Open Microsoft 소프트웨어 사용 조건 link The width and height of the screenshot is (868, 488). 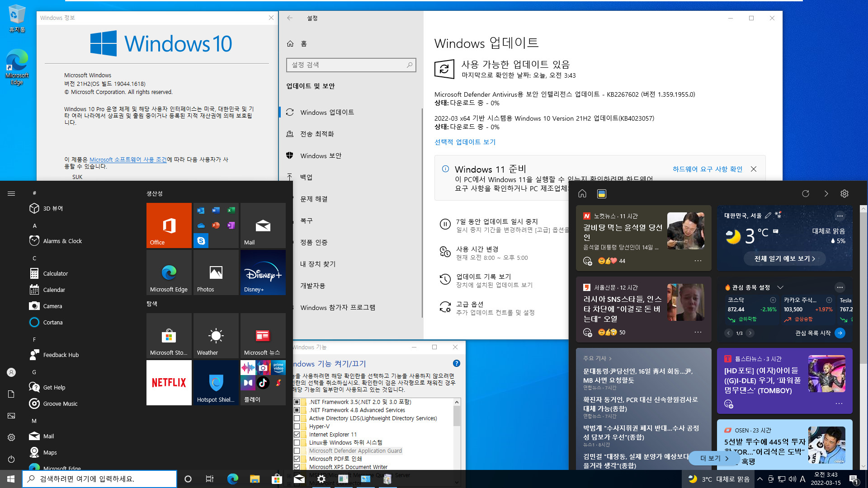pyautogui.click(x=128, y=160)
